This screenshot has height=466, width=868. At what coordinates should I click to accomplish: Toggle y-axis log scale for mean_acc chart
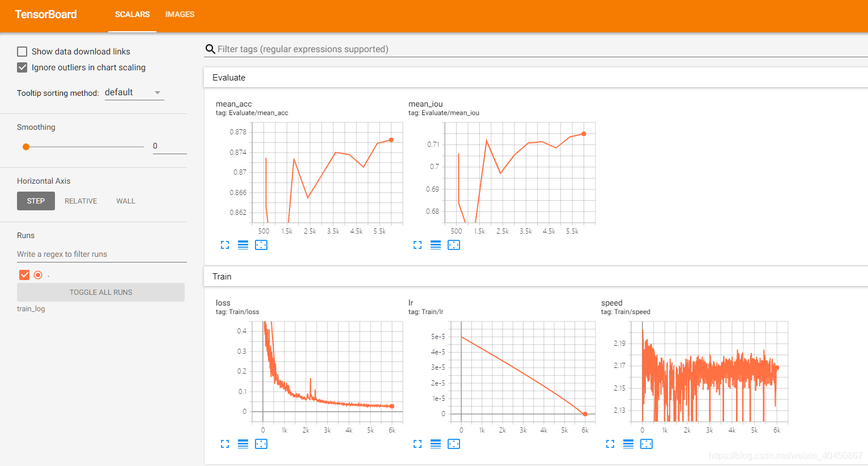[x=243, y=245]
